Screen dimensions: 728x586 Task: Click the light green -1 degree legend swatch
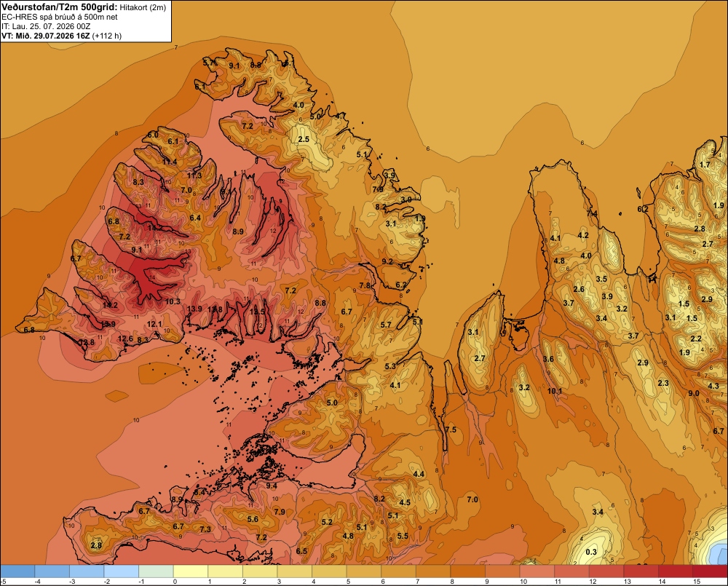pyautogui.click(x=156, y=571)
